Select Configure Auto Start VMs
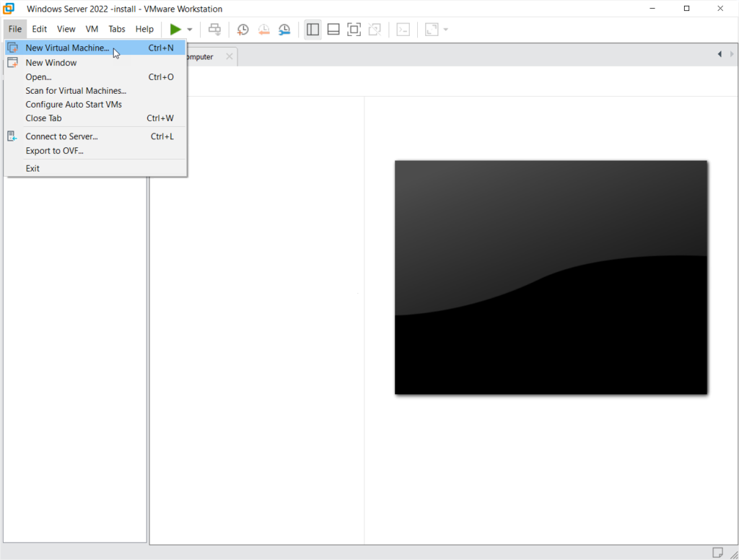 pos(95,104)
